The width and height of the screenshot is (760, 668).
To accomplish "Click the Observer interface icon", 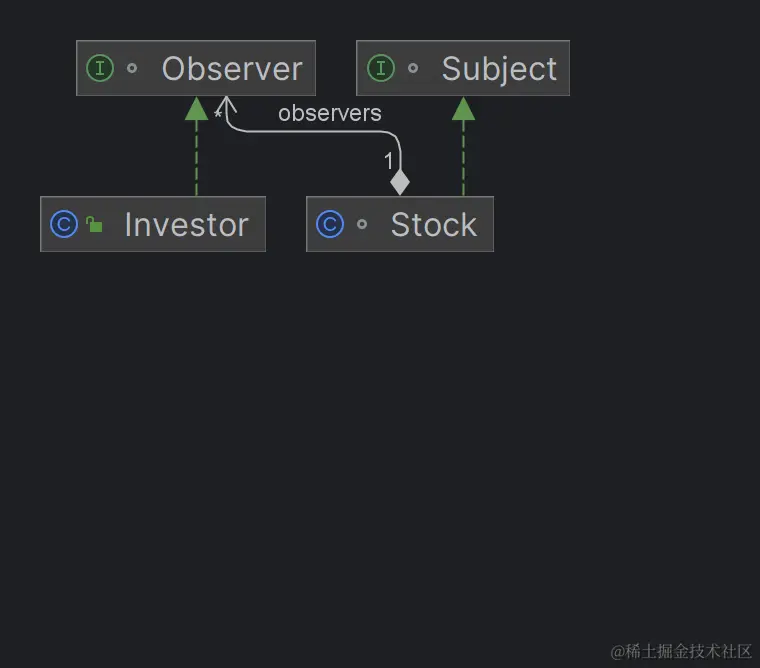I will (100, 68).
